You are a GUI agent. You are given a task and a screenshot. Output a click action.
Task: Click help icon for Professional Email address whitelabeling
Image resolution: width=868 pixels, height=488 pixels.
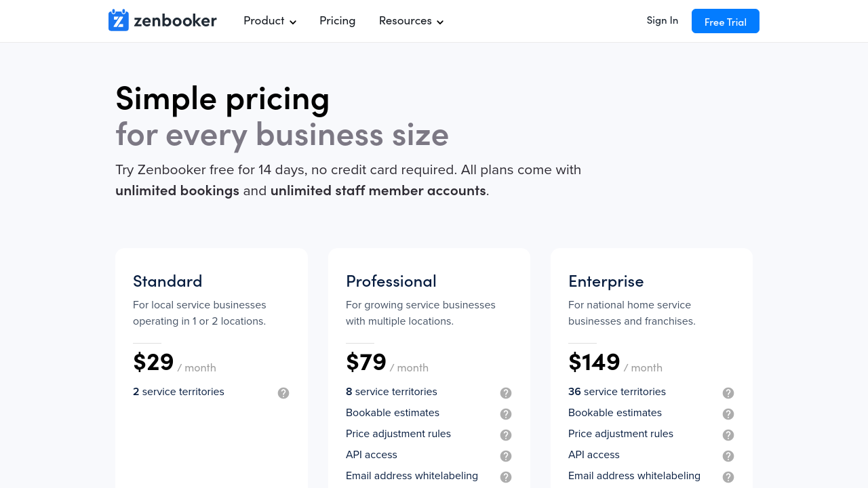(x=506, y=477)
